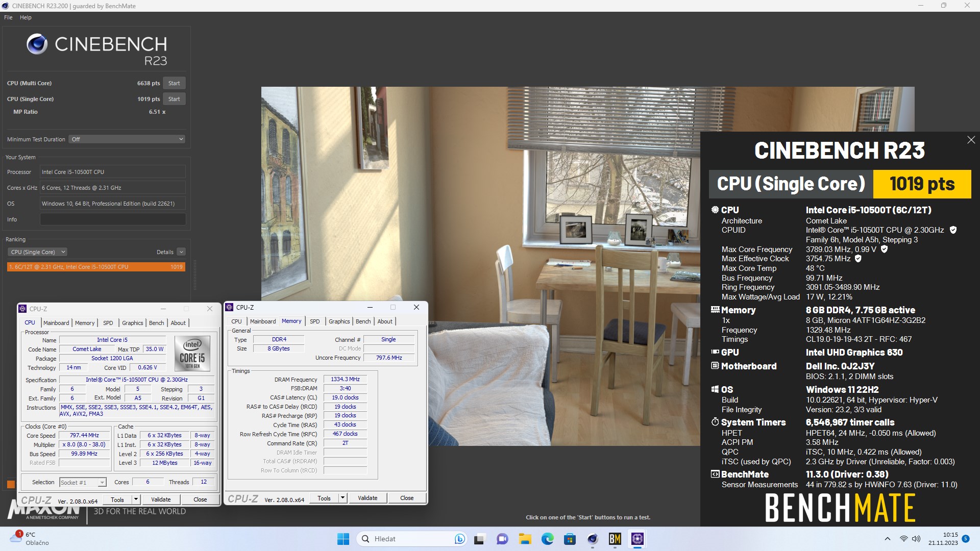Show hidden tray icons chevron
This screenshot has height=551, width=980.
point(887,539)
